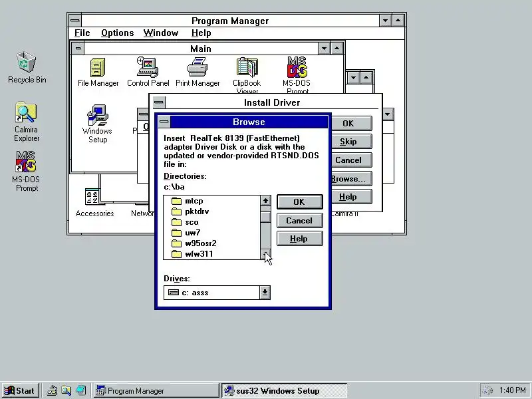The width and height of the screenshot is (532, 399).
Task: Click the Start button on taskbar
Action: (21, 390)
